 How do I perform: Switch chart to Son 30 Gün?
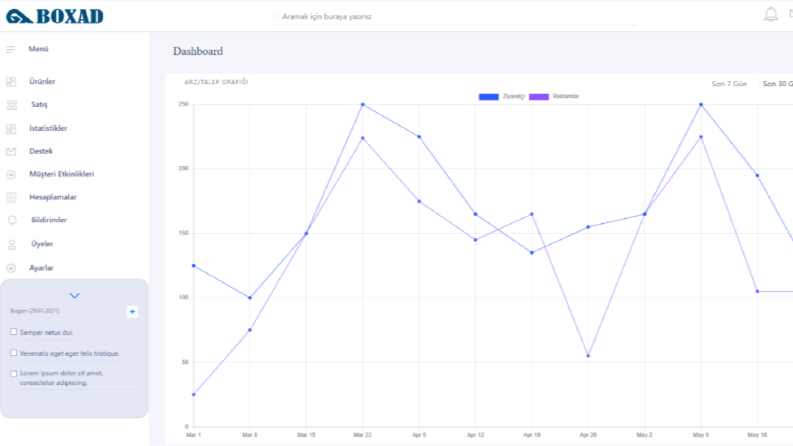(777, 83)
